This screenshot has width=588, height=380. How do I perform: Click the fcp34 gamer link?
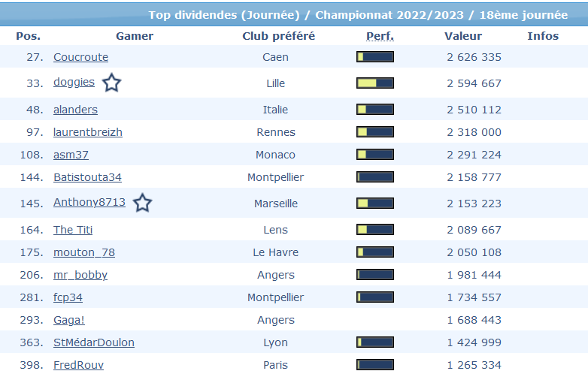tap(68, 297)
